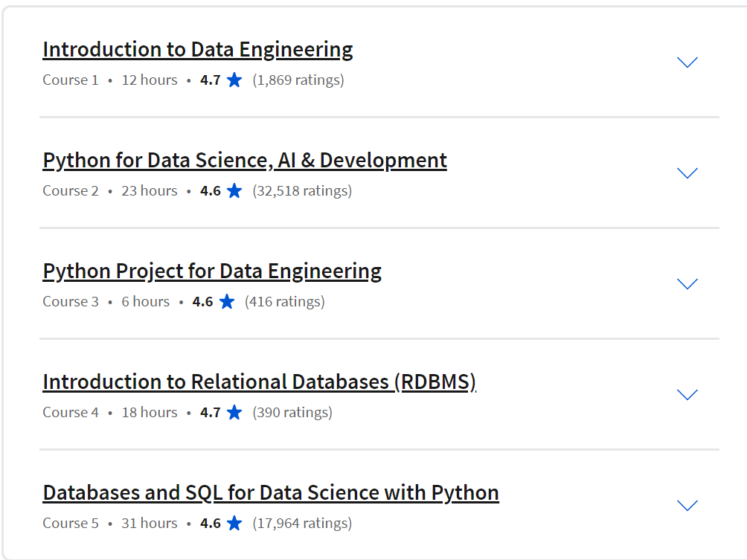Expand Databases and SQL course details chevron

(x=687, y=506)
